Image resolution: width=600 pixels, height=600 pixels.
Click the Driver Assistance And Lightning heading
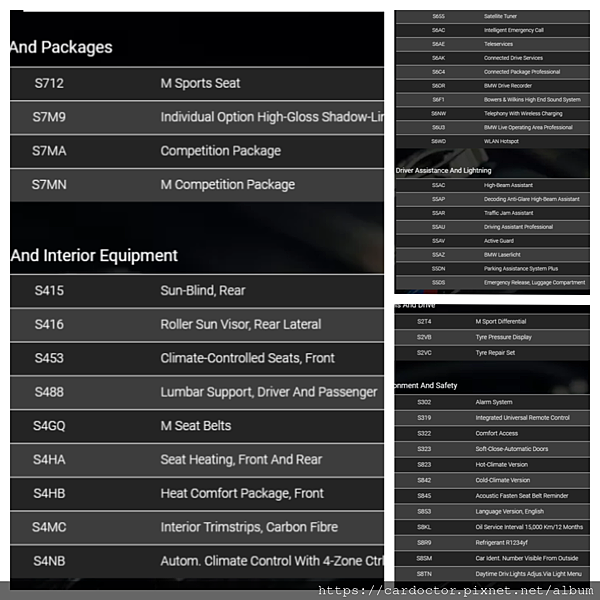pos(443,171)
